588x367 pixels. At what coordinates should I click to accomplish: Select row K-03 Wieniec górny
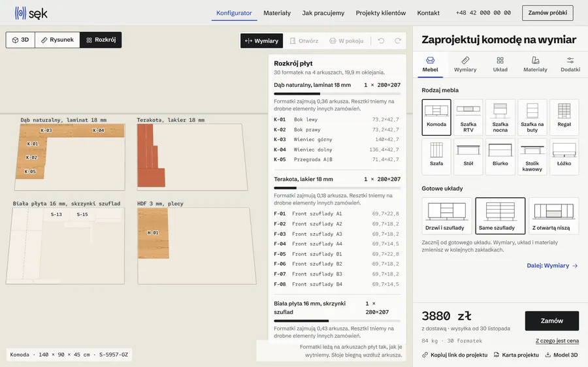(337, 140)
